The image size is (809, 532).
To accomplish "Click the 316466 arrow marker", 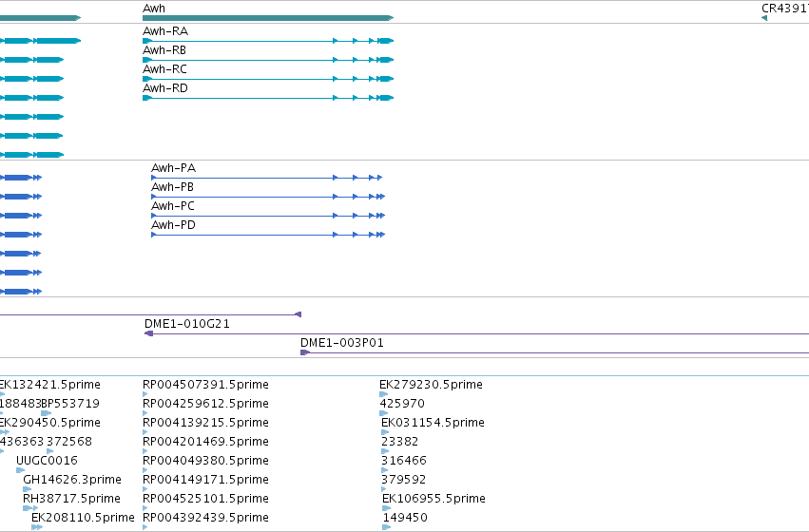I will pos(384,470).
